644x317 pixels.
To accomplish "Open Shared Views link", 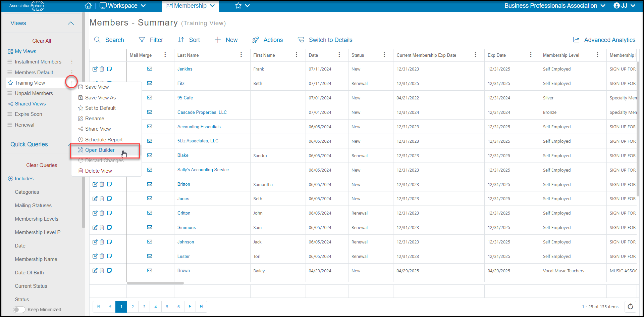I will point(30,104).
